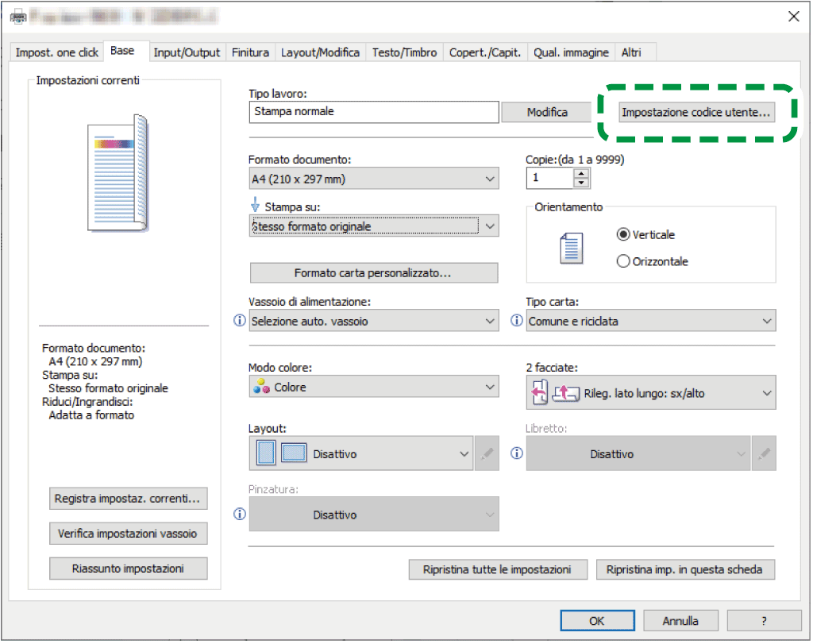
Task: Go to the Layout/Modifica tab
Action: [321, 53]
